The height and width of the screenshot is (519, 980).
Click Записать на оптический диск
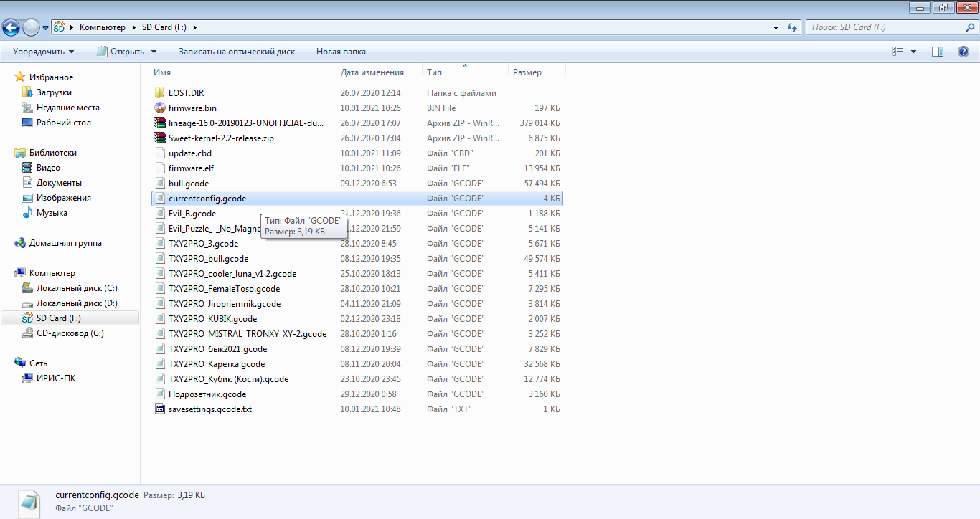pos(237,52)
